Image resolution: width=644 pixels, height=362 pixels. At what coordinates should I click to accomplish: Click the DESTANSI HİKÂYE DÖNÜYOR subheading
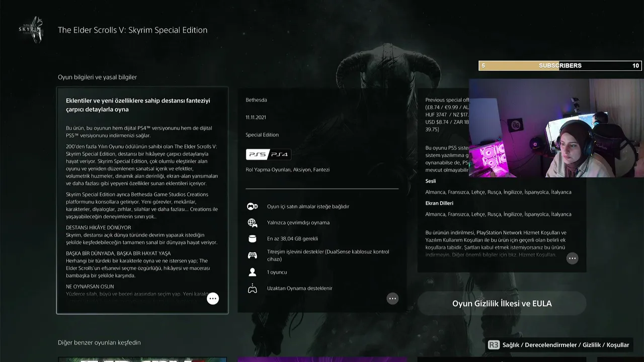coord(98,228)
